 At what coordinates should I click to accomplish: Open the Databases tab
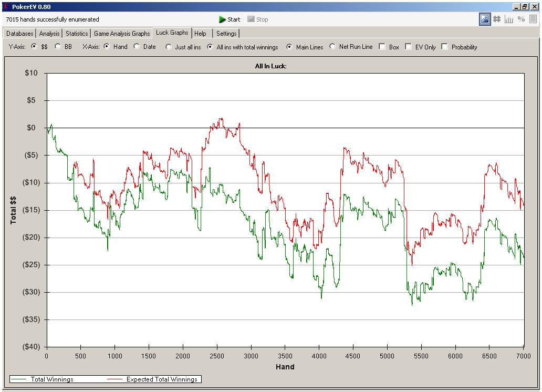point(20,34)
